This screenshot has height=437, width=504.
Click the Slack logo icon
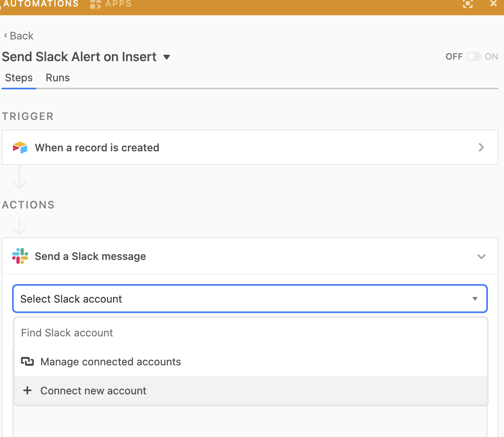click(20, 256)
